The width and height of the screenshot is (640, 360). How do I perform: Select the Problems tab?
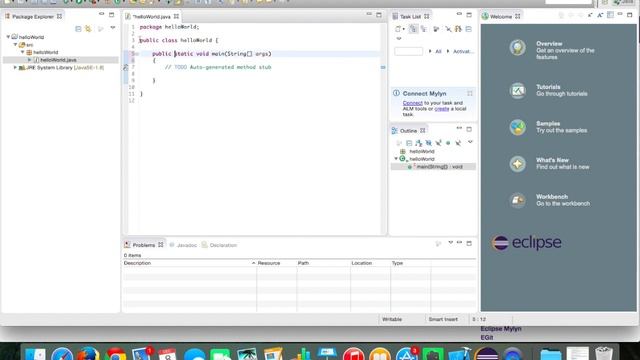pyautogui.click(x=143, y=245)
